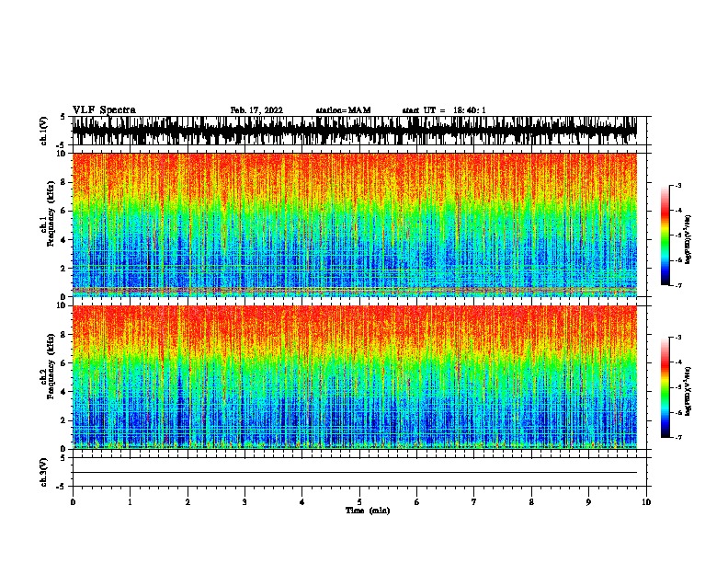
Task: Click the "station=MAM" header text
Action: point(343,110)
